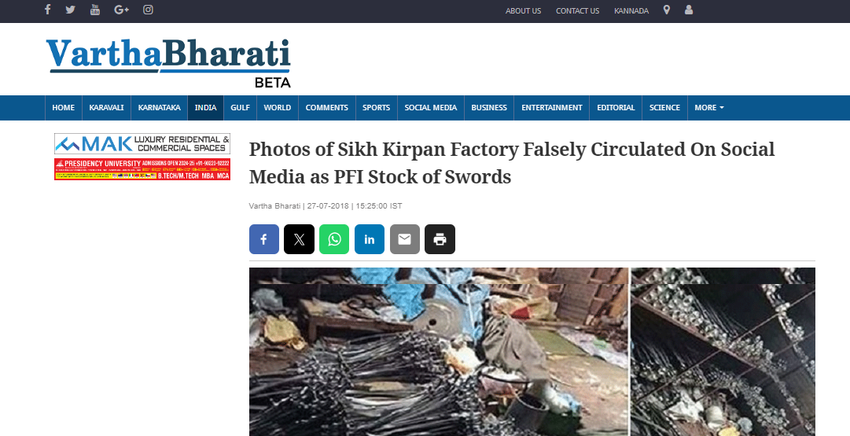850x436 pixels.
Task: Send article by email icon
Action: (x=405, y=239)
